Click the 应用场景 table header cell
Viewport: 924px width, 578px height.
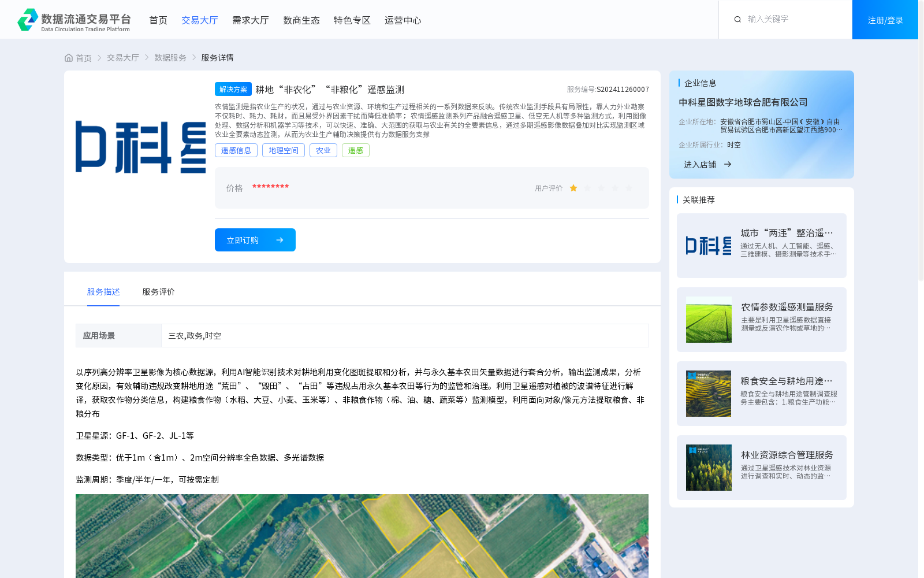tap(118, 335)
